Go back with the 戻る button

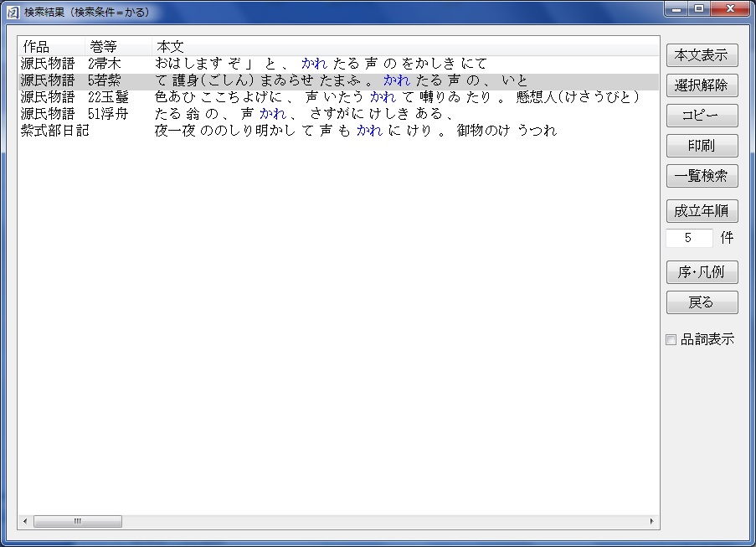[702, 302]
